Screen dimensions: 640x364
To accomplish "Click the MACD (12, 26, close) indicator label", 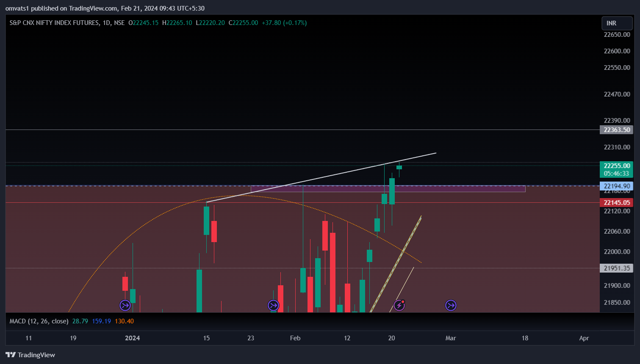I will click(39, 321).
